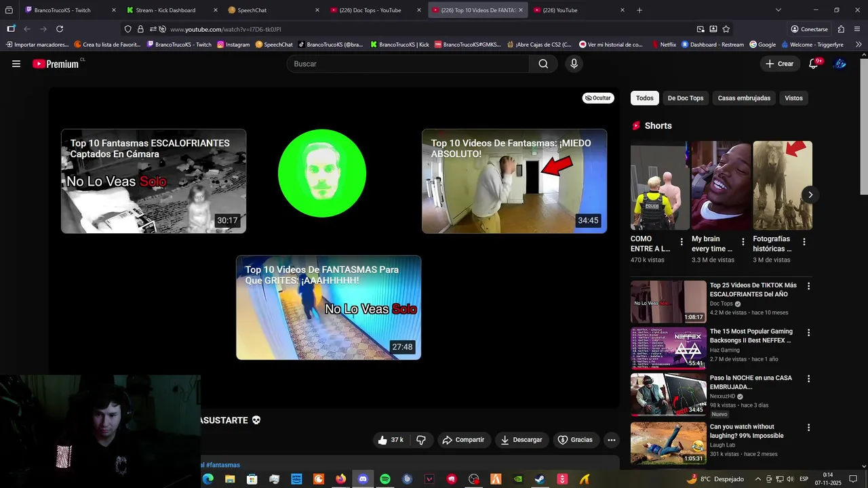This screenshot has height=488, width=868.
Task: Open the browser application menu
Action: pyautogui.click(x=857, y=29)
